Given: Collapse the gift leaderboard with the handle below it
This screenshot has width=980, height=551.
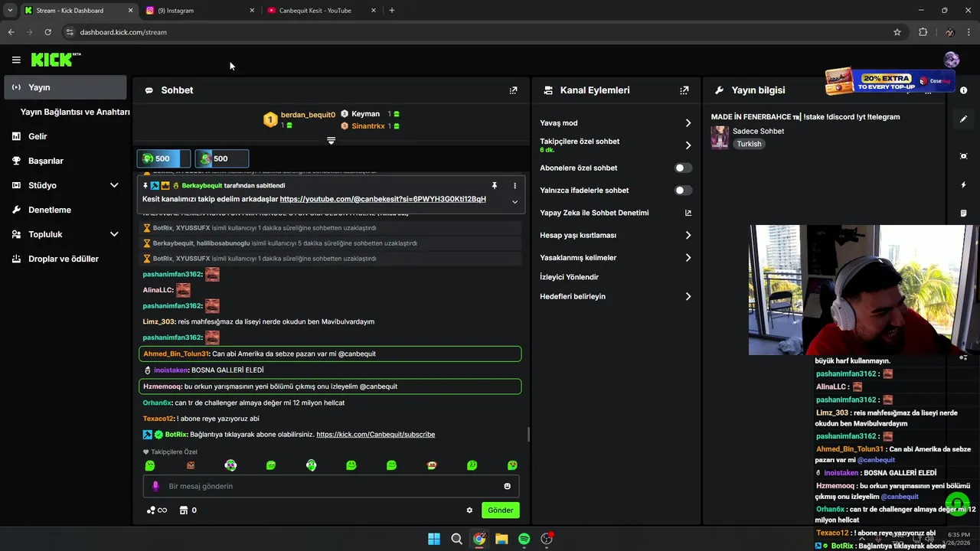Looking at the screenshot, I should point(331,141).
